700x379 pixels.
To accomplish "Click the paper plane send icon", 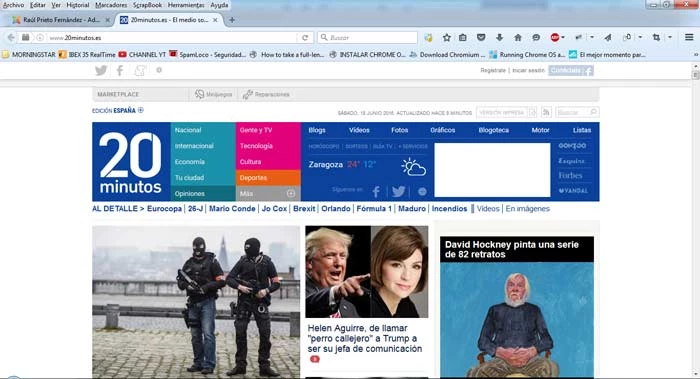I will pyautogui.click(x=608, y=37).
